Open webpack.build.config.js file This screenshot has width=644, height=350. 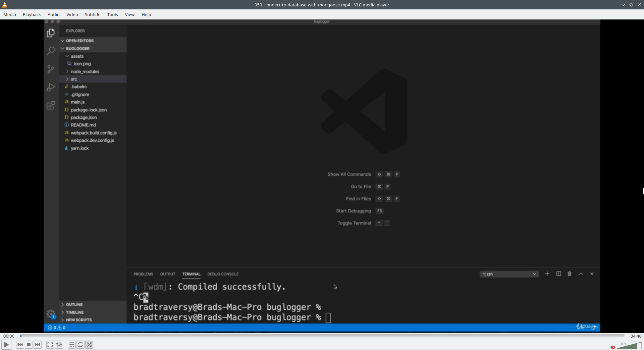coord(93,133)
